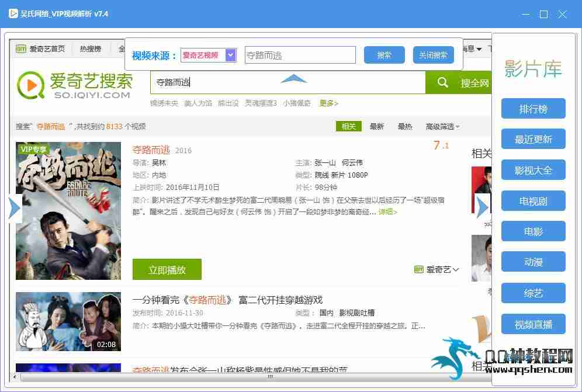
Task: Open the 高级筛选 filter dropdown
Action: (442, 127)
